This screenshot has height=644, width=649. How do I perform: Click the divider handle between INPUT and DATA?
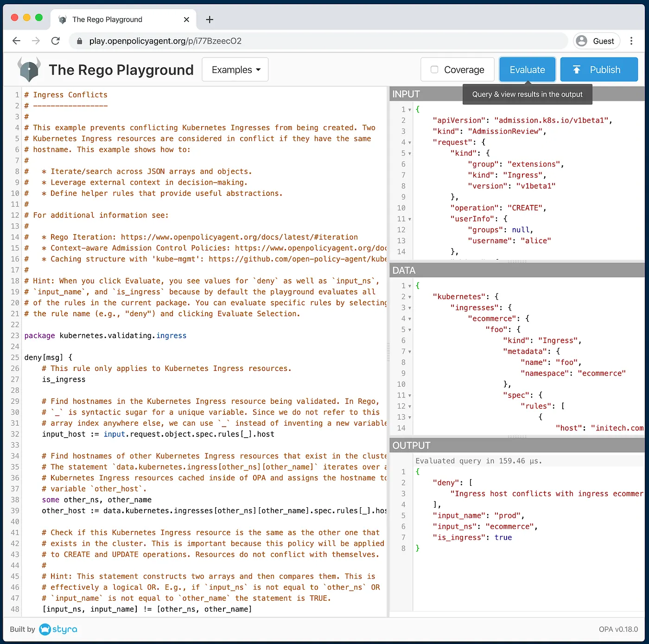tap(517, 261)
